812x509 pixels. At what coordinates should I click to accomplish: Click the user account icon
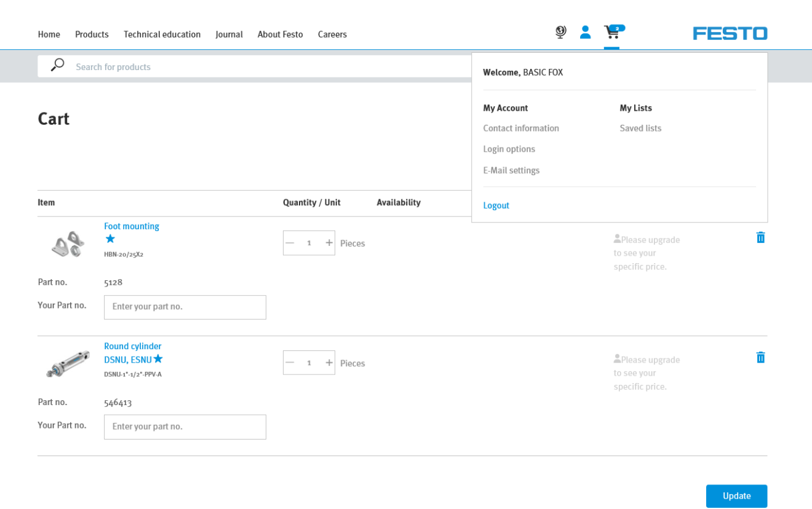coord(585,32)
